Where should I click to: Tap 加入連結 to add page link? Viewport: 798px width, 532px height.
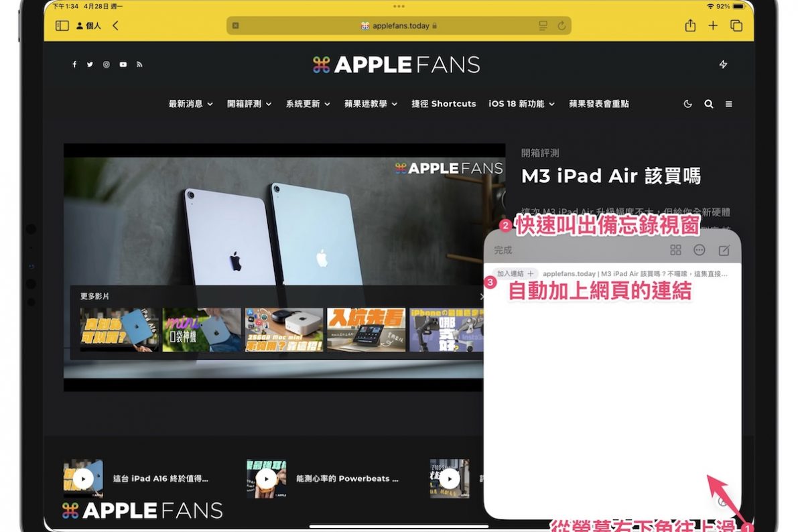[515, 273]
